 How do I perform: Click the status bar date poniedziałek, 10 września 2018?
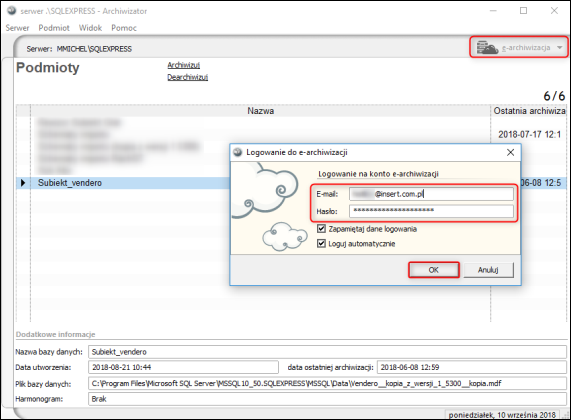tap(502, 415)
